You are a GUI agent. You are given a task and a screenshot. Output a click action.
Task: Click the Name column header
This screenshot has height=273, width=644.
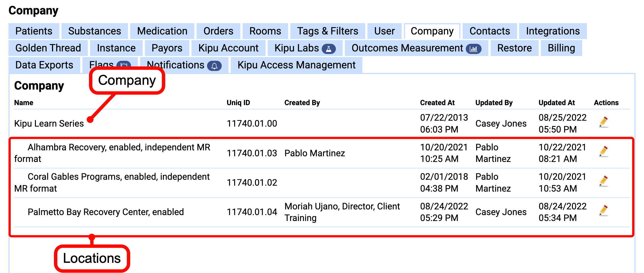coord(24,103)
